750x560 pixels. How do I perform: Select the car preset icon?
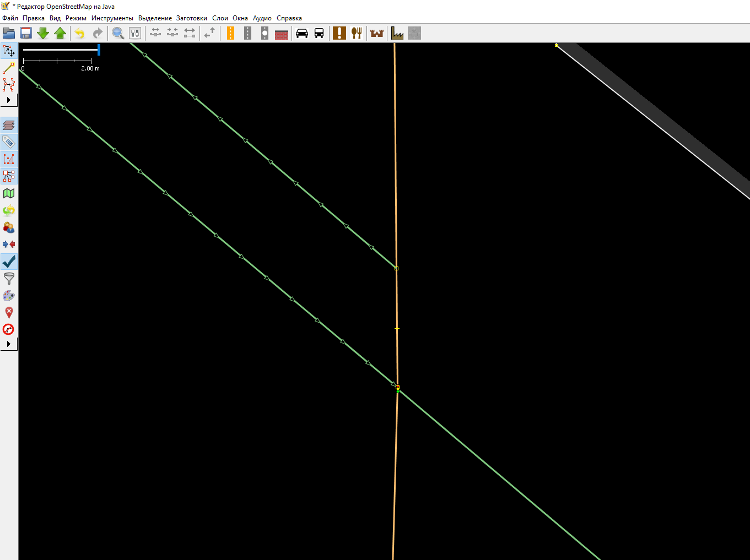click(x=302, y=33)
